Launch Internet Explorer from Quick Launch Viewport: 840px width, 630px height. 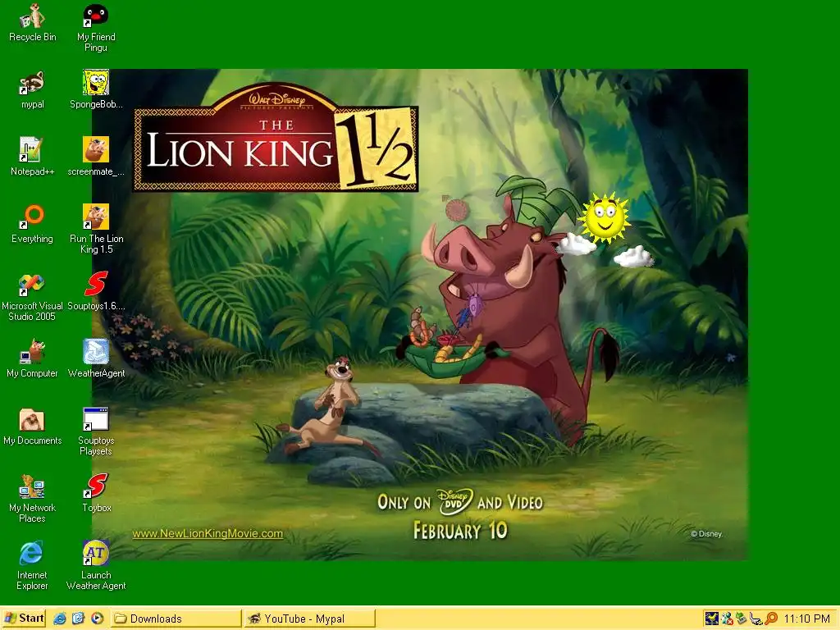[x=59, y=619]
